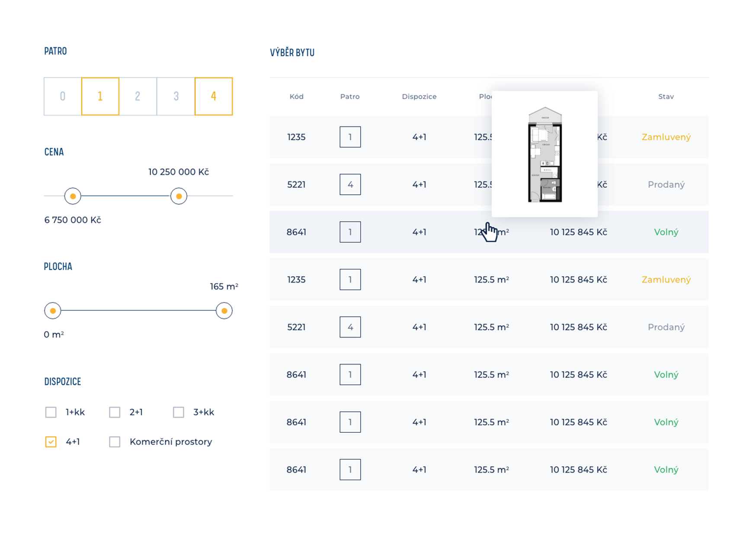Image resolution: width=756 pixels, height=541 pixels.
Task: Deselect floor 4 in Patro filter
Action: (214, 96)
